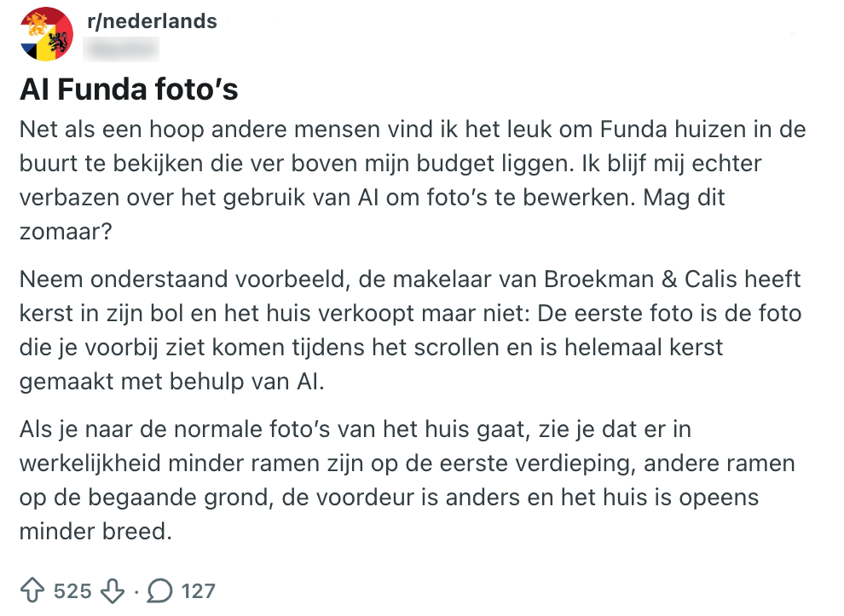The image size is (844, 616).
Task: Open the r/nederlands subreddit link
Action: (x=152, y=20)
